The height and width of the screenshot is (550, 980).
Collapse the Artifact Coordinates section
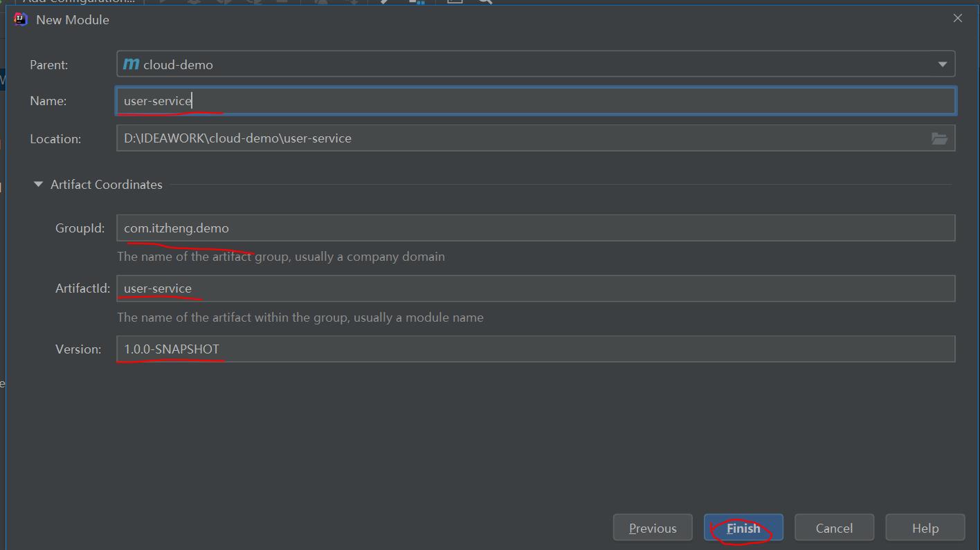[39, 185]
